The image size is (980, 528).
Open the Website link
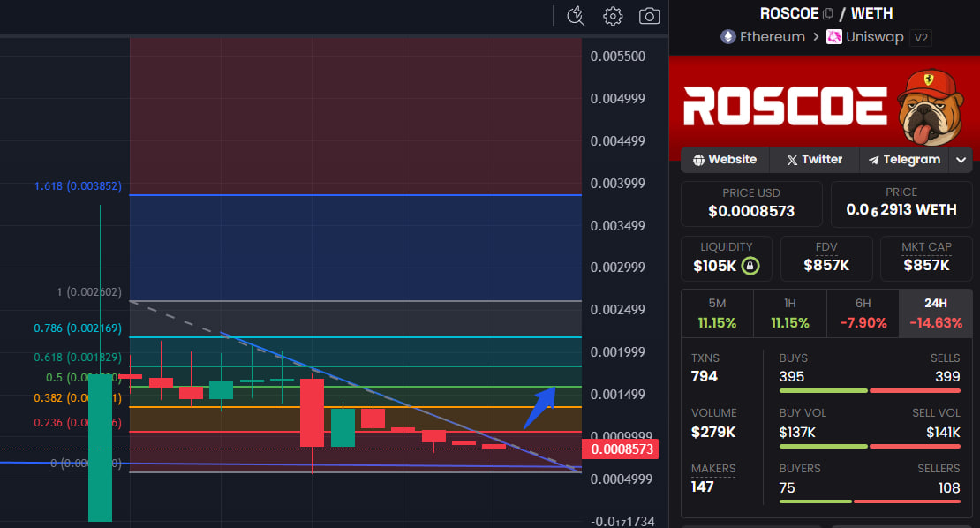(725, 160)
